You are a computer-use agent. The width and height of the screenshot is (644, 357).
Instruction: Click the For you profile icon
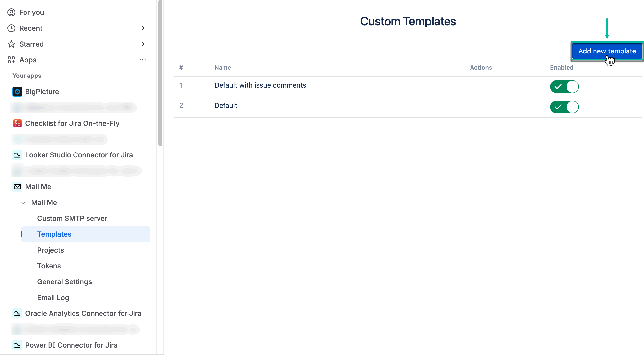[11, 12]
